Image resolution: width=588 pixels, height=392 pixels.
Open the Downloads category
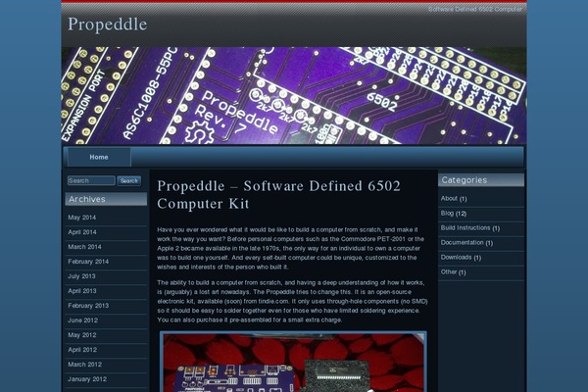click(456, 257)
